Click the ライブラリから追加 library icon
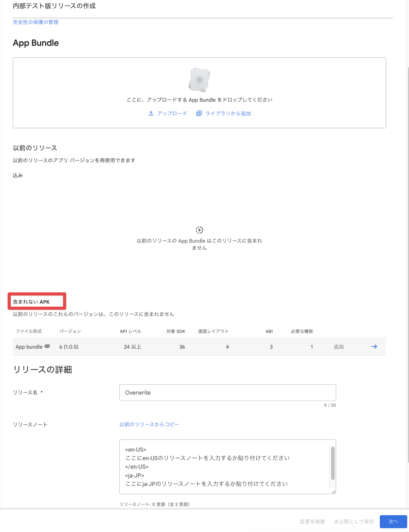 [x=199, y=113]
